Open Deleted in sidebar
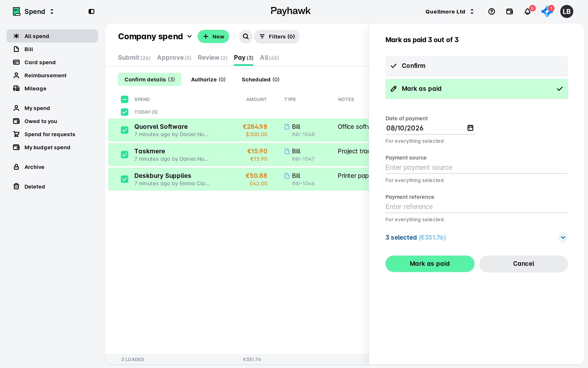This screenshot has height=368, width=588. point(52,187)
